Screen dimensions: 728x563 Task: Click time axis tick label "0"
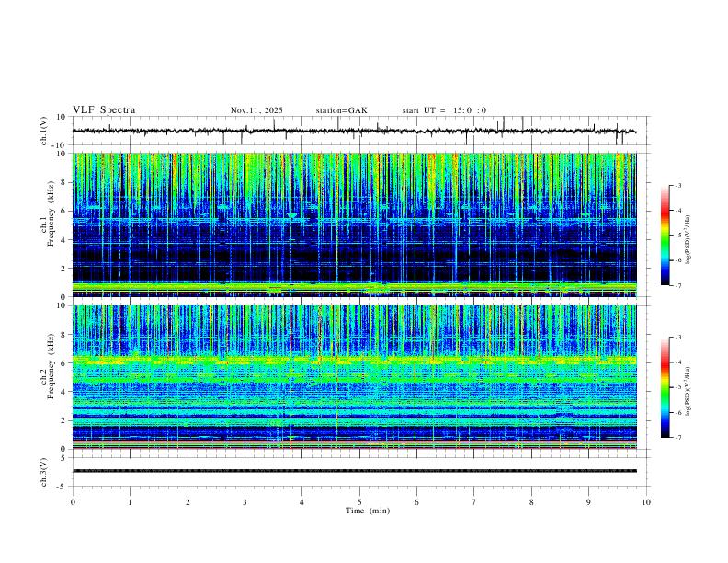pos(73,502)
